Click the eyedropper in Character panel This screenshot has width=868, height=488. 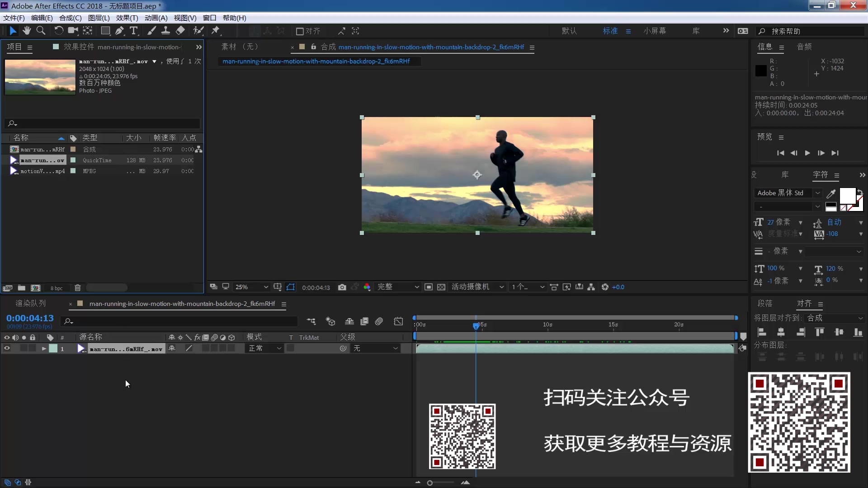click(831, 193)
